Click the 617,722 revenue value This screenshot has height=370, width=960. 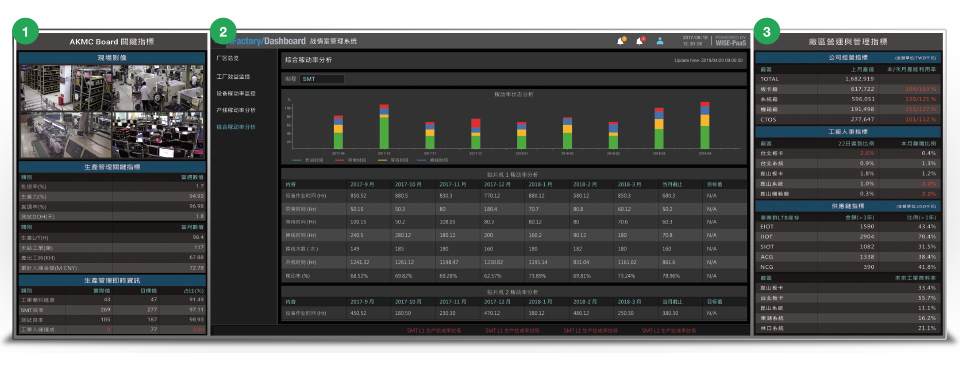point(862,89)
